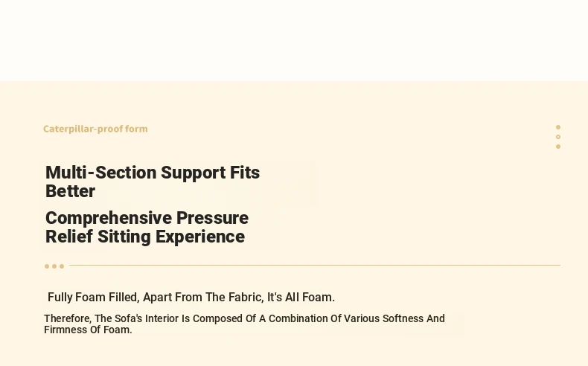Click the word "Therefore" starting the paragraph
The image size is (588, 366).
pos(67,318)
